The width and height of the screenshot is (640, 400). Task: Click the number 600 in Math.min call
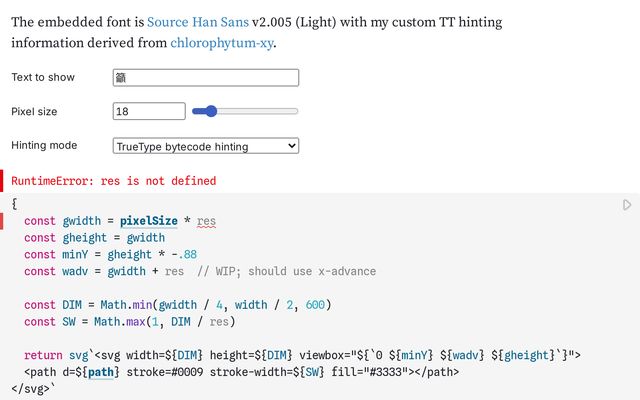pos(315,305)
